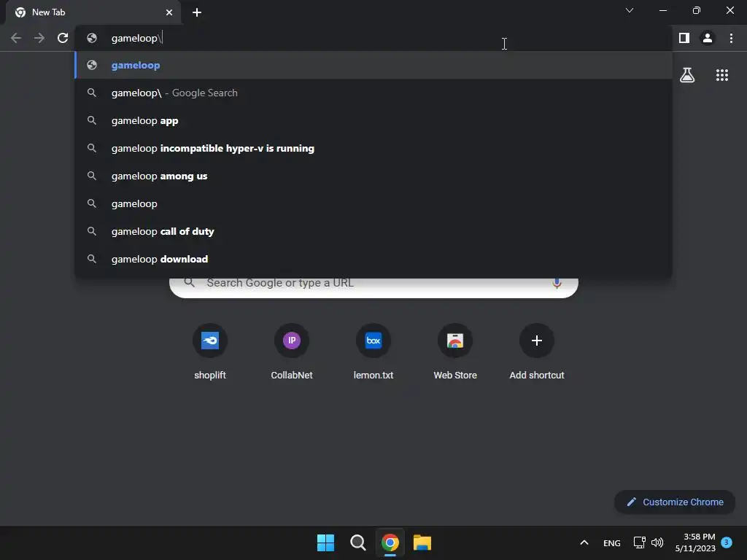Open the Chrome side panel
747x560 pixels.
click(684, 38)
